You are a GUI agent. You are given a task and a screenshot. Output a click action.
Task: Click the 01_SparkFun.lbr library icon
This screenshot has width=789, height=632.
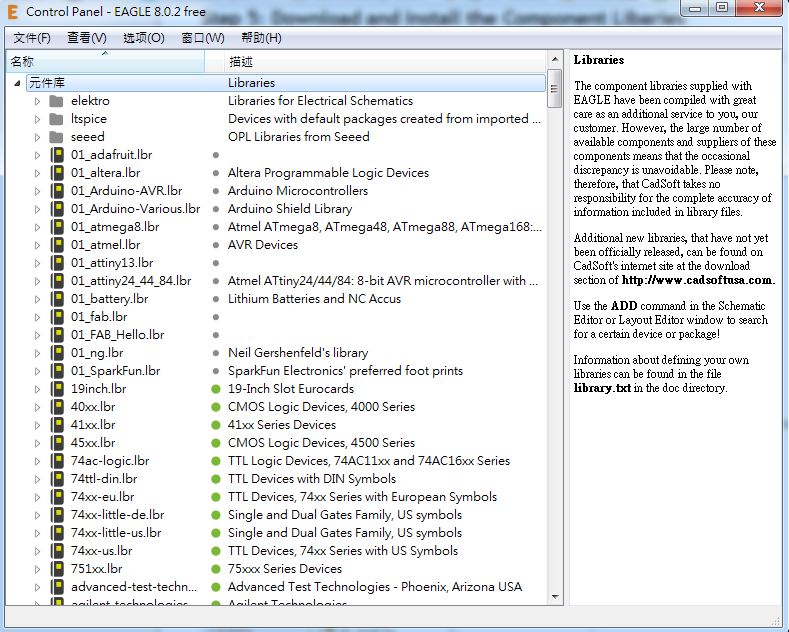[57, 371]
